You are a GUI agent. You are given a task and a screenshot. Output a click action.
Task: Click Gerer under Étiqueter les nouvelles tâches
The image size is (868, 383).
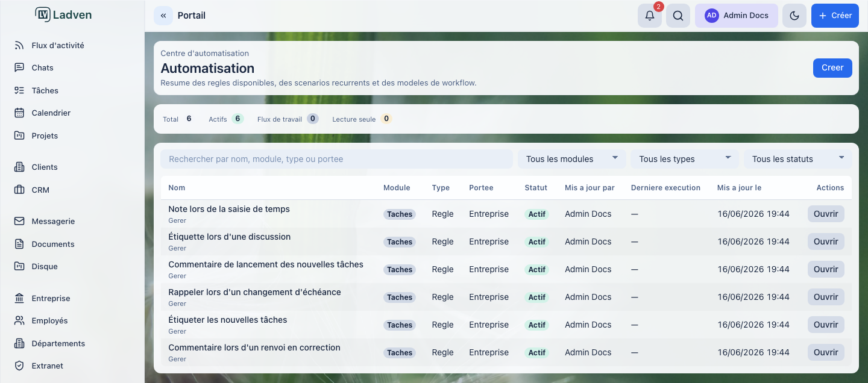coord(177,331)
